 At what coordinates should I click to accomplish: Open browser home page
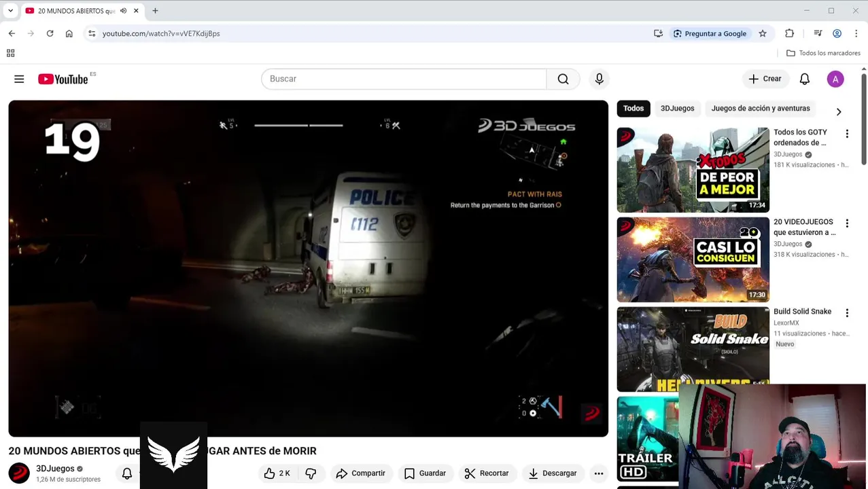(x=69, y=33)
